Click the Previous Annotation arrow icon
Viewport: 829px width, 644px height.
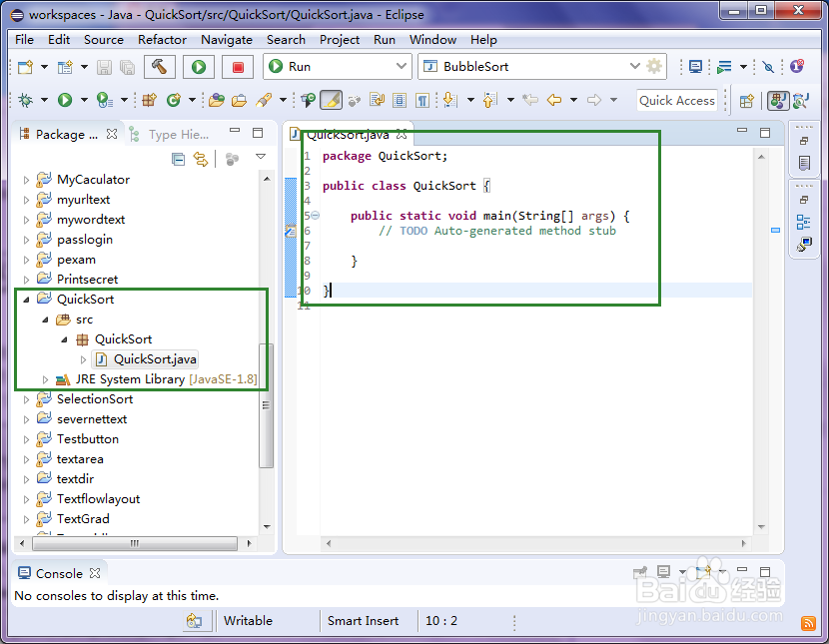pos(490,100)
